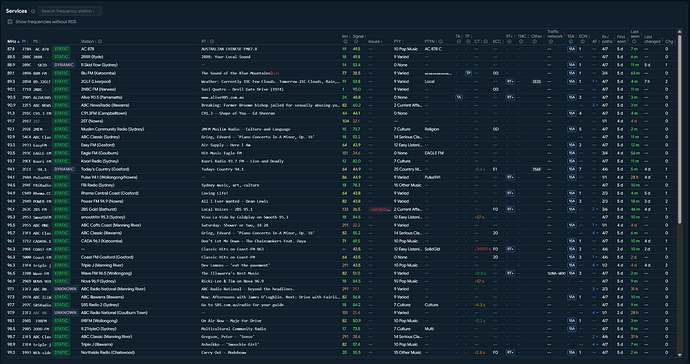Screen dimensions: 690x364
Task: Click the RT+ badge in Northside Radio row
Action: pyautogui.click(x=510, y=353)
